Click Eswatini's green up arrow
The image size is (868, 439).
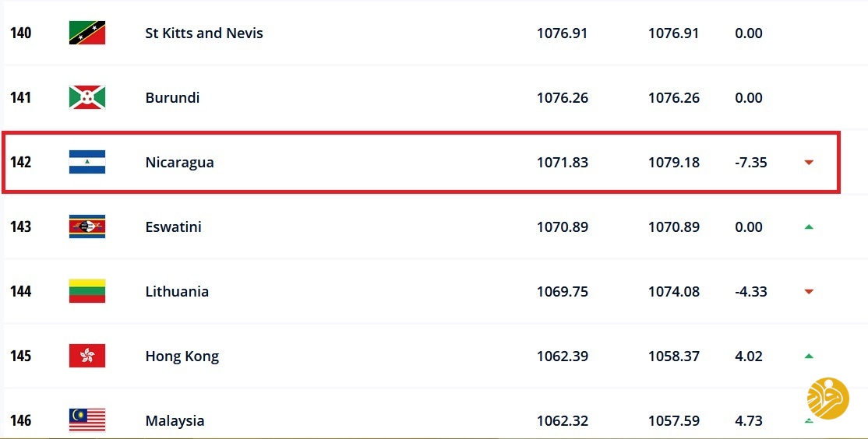pos(809,227)
